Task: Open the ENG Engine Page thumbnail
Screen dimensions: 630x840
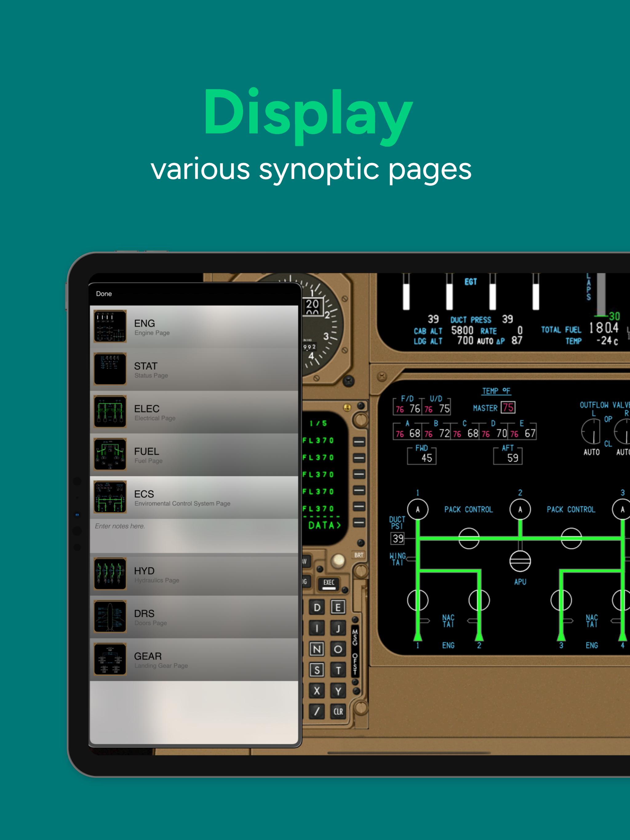Action: pyautogui.click(x=110, y=326)
